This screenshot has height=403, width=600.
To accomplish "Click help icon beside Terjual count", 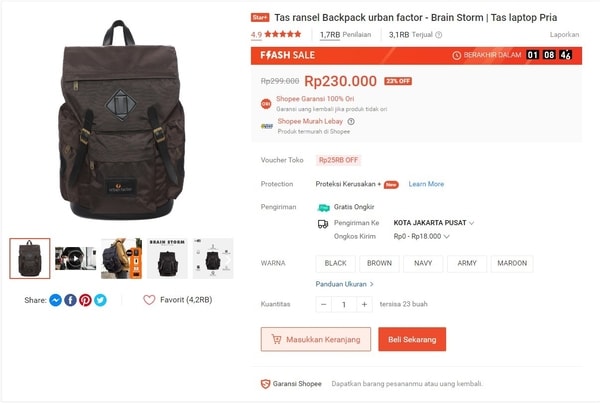I will [x=439, y=35].
